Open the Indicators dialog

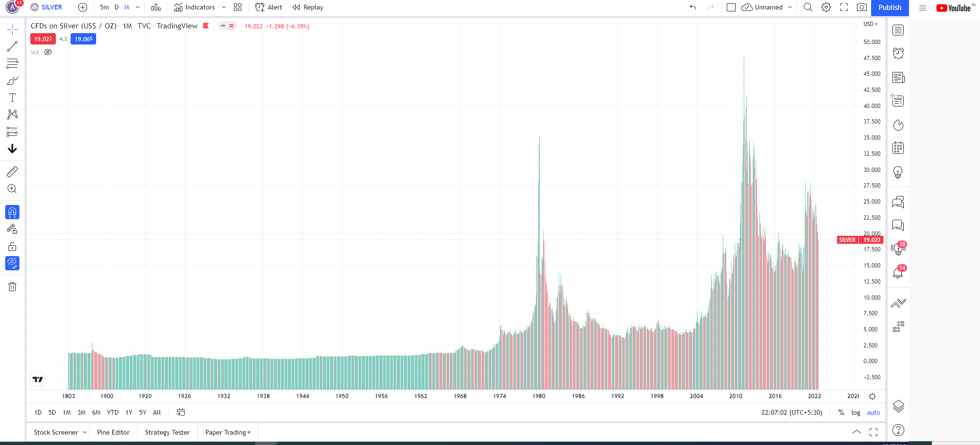tap(194, 7)
